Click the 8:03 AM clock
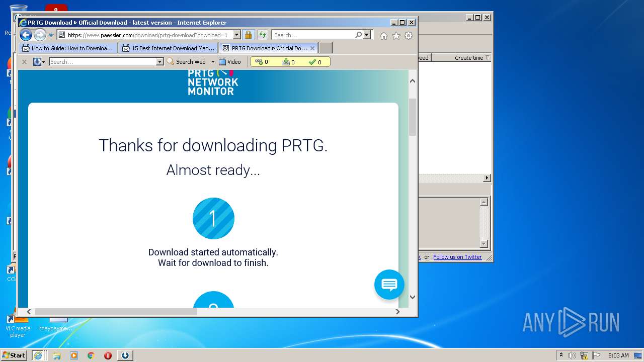Screen dimensions: 644x362 click(618, 355)
